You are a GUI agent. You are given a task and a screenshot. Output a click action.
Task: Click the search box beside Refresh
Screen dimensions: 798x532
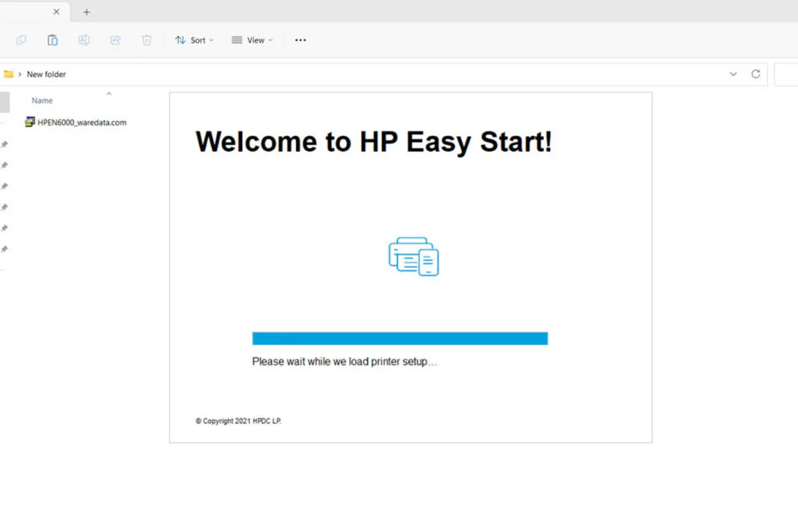click(786, 75)
